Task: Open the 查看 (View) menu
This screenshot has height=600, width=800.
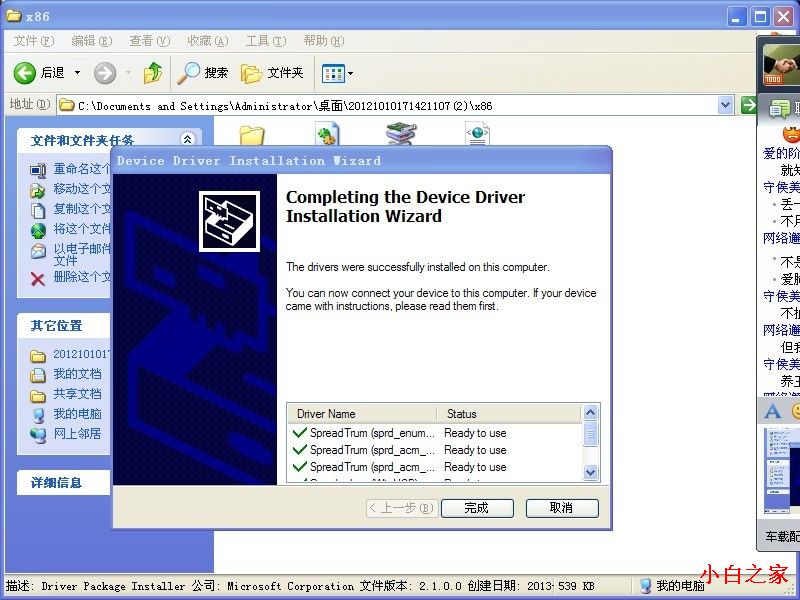Action: click(149, 41)
